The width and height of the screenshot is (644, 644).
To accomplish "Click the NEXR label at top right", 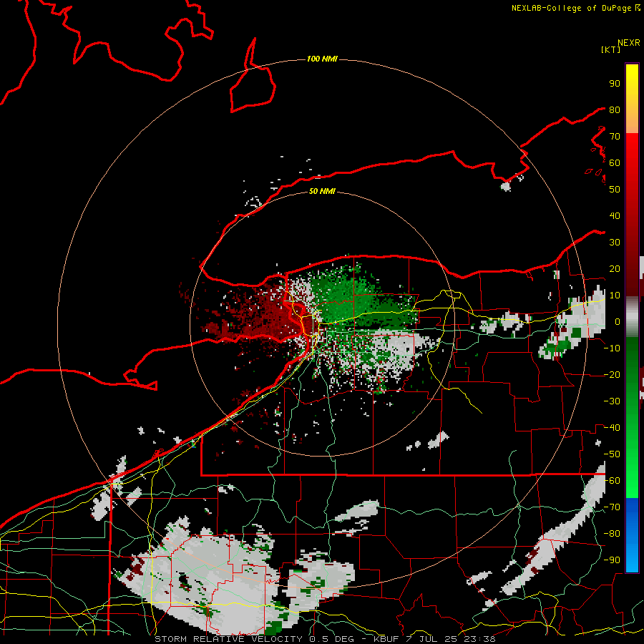I will point(629,43).
